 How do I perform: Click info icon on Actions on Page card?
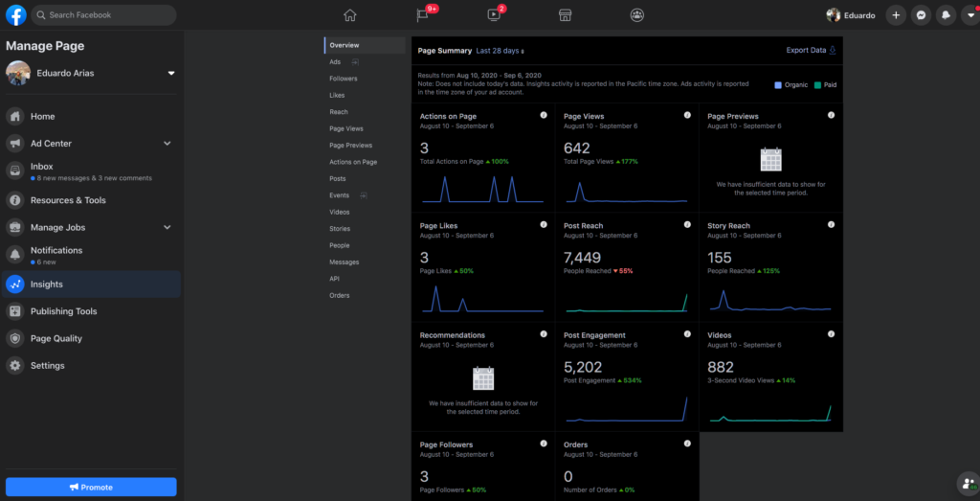(x=544, y=115)
